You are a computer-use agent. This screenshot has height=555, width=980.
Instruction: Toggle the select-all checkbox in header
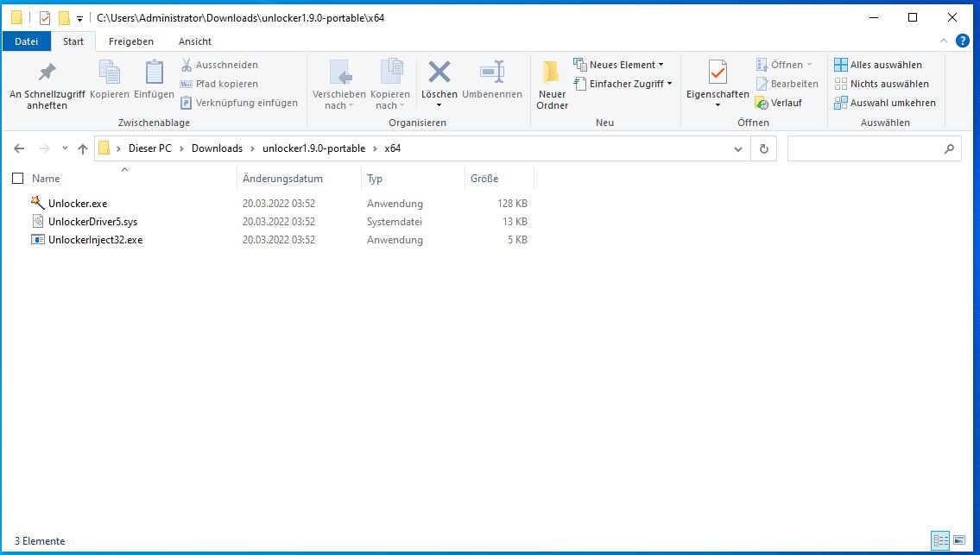coord(18,179)
